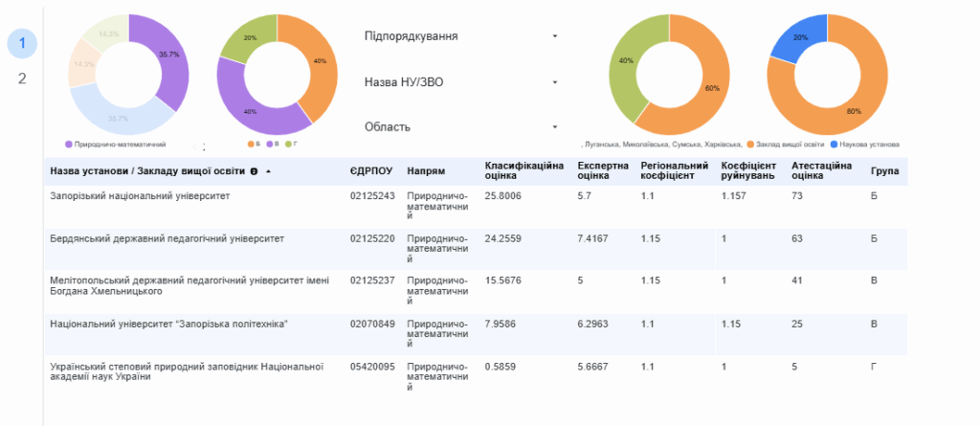The width and height of the screenshot is (980, 426).
Task: Click the orange Б group legend dot
Action: (x=251, y=145)
